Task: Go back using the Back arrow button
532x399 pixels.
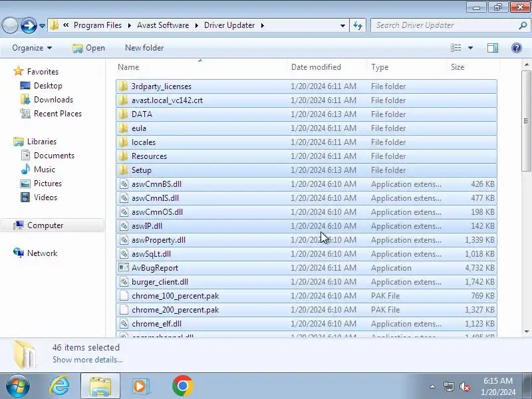Action: pyautogui.click(x=10, y=25)
